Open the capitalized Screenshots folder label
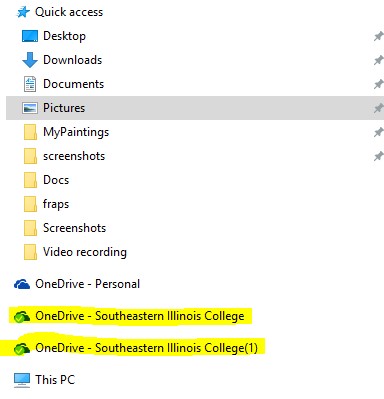 click(75, 228)
